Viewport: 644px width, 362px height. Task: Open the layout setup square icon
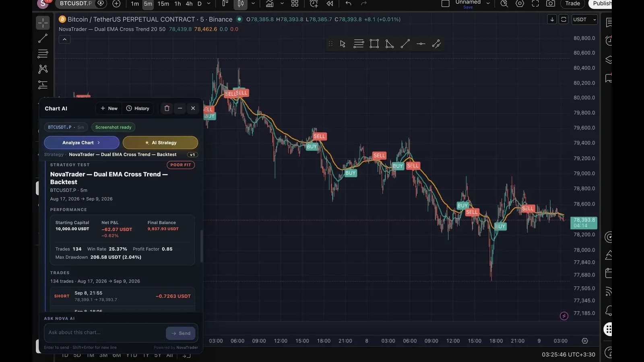(x=445, y=4)
